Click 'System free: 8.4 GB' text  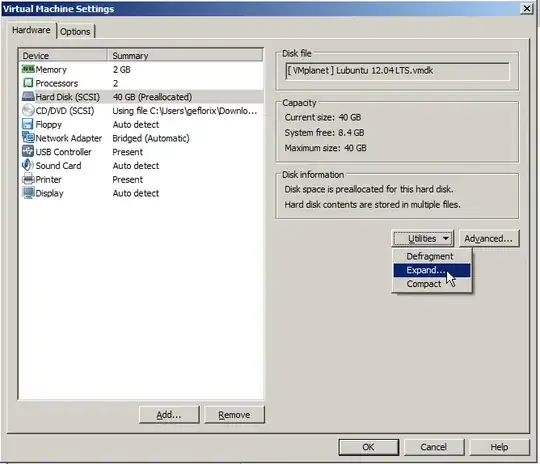(324, 133)
